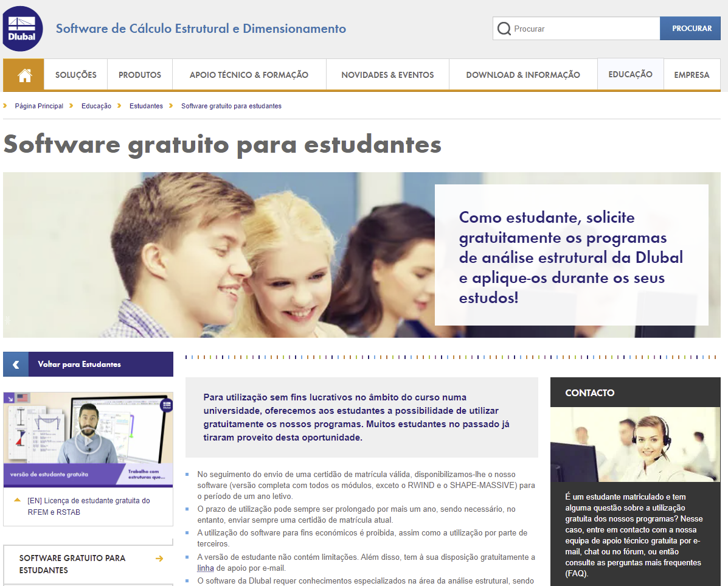728x586 pixels.
Task: Collapse the '[EN] Licença de estudante gratuita' entry
Action: (17, 500)
